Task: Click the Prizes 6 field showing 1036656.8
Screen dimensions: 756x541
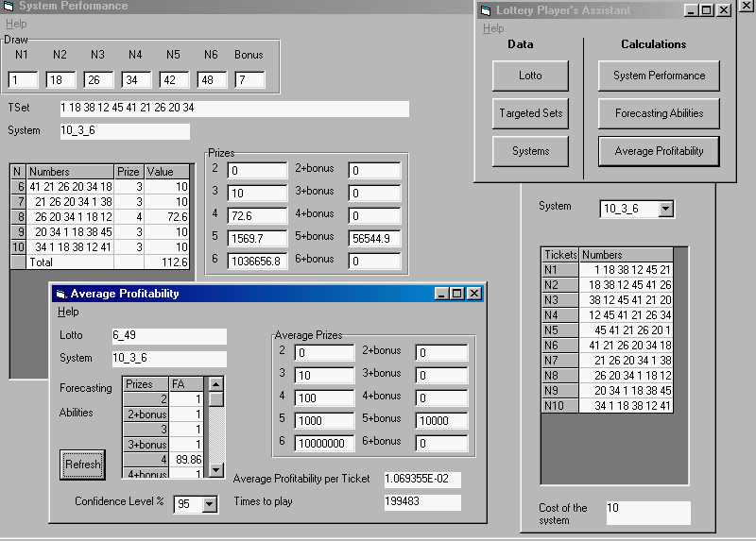Action: [257, 262]
